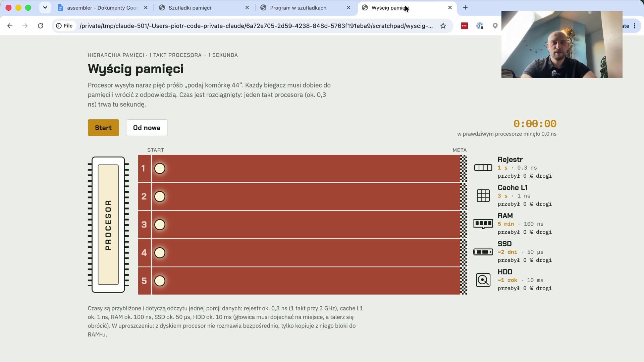The image size is (644, 362).
Task: Click the Cache L1 label
Action: click(513, 188)
